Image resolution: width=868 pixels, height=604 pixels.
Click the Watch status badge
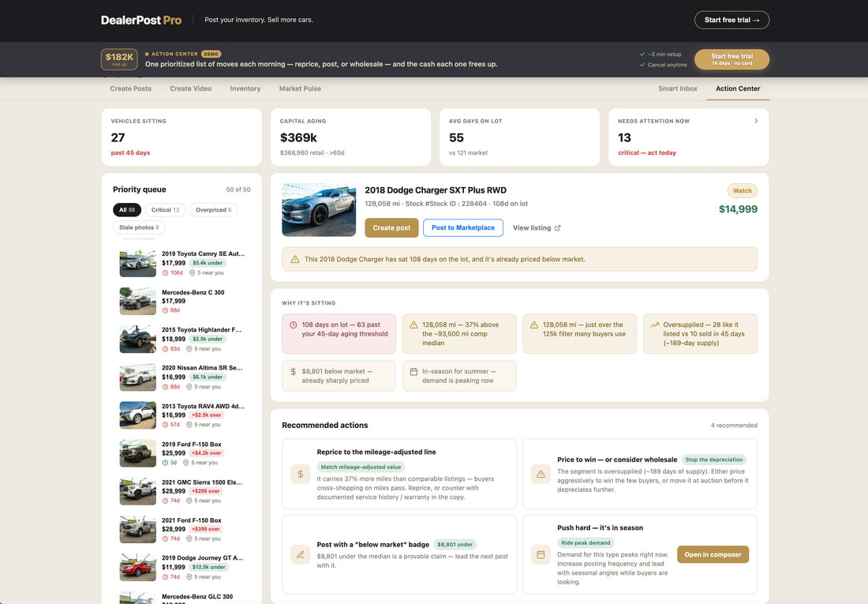pos(742,190)
